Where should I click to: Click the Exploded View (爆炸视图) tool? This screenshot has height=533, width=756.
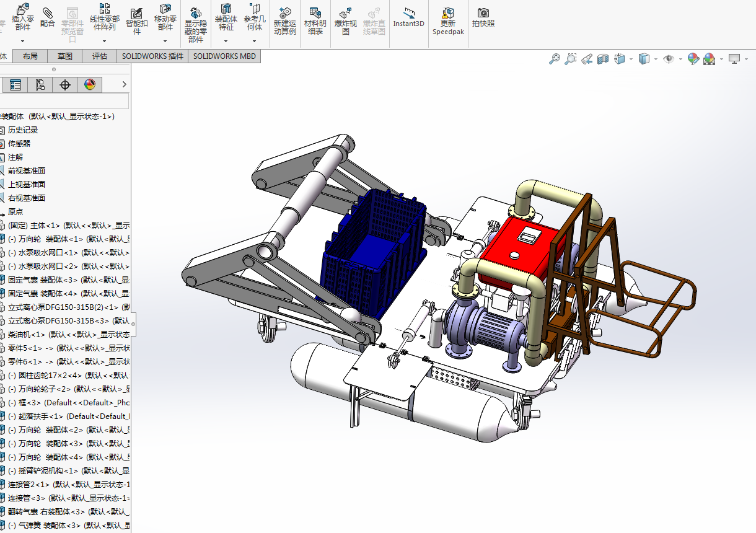(346, 20)
